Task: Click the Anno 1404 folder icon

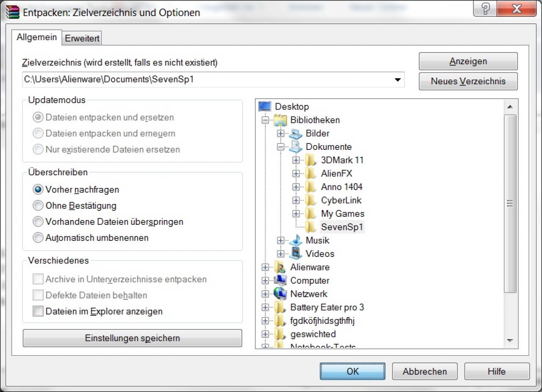Action: tap(311, 187)
